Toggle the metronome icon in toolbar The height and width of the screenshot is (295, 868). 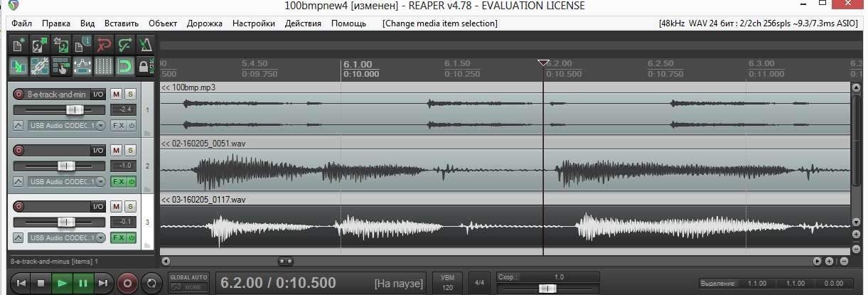(146, 45)
